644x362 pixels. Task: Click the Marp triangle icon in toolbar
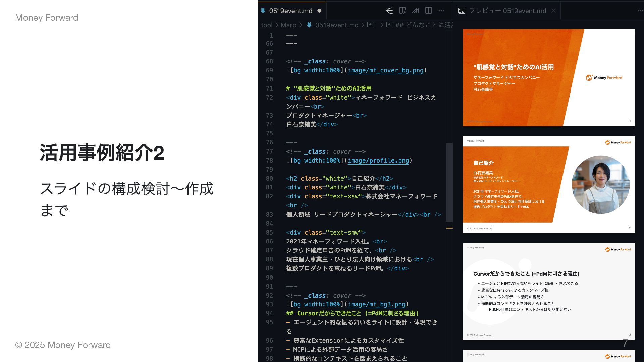pyautogui.click(x=415, y=11)
